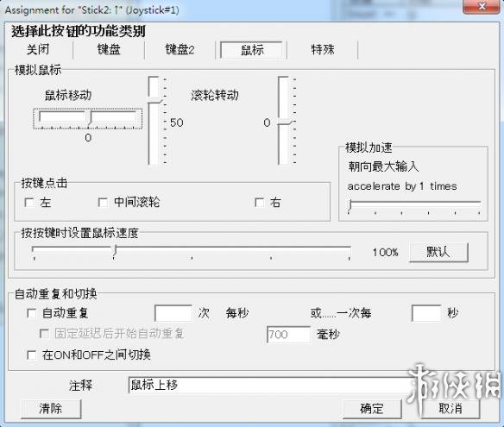Screen dimensions: 504x427
Task: Click the 朝向最大输入 label
Action: coord(383,166)
